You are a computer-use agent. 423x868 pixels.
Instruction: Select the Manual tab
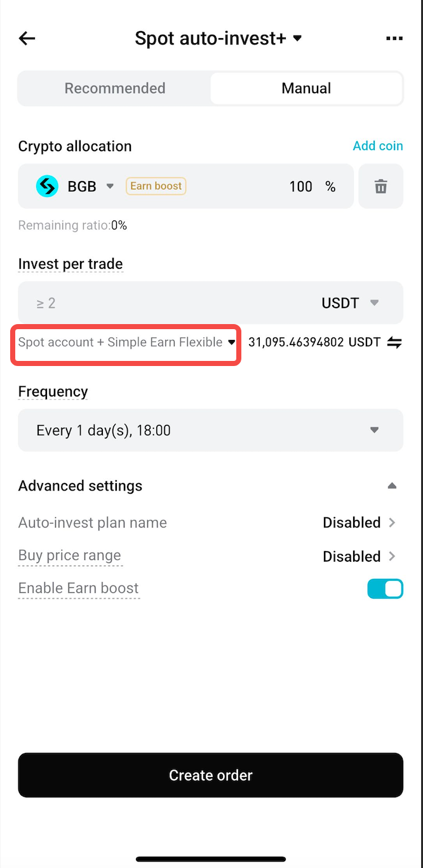305,88
